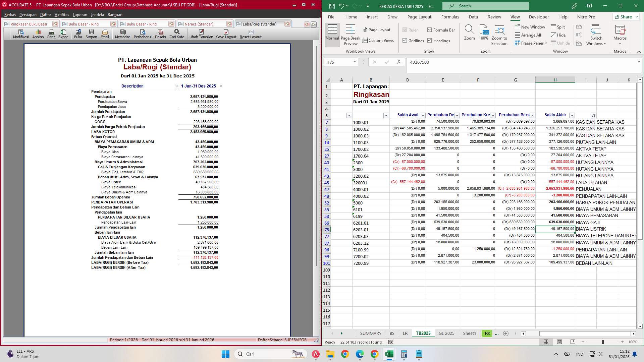Open the Email report icon in Accurate
The height and width of the screenshot is (362, 644).
pos(104,33)
